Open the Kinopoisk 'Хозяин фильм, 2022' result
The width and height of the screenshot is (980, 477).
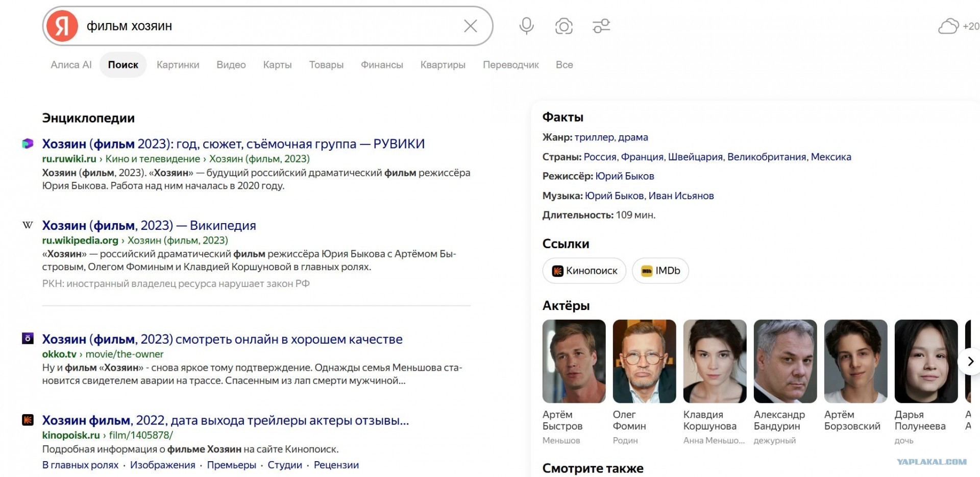(226, 420)
